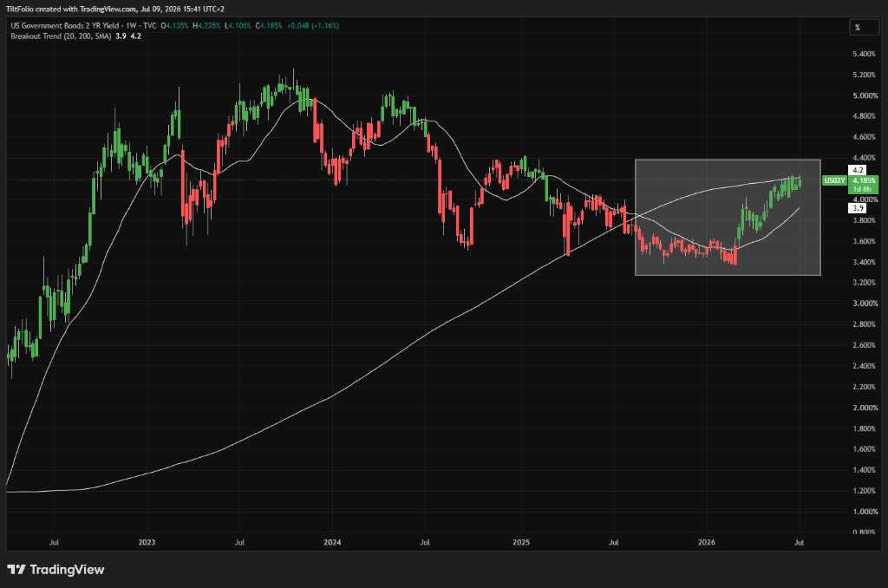Click the 2.200% price axis label
The height and width of the screenshot is (588, 888).
pos(865,386)
